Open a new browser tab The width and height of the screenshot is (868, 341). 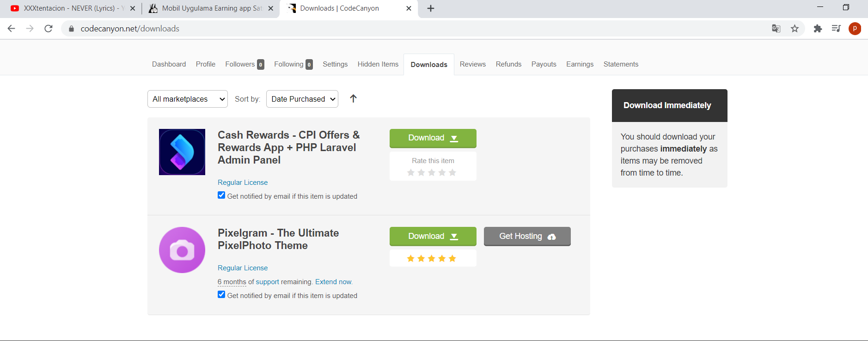(x=431, y=8)
